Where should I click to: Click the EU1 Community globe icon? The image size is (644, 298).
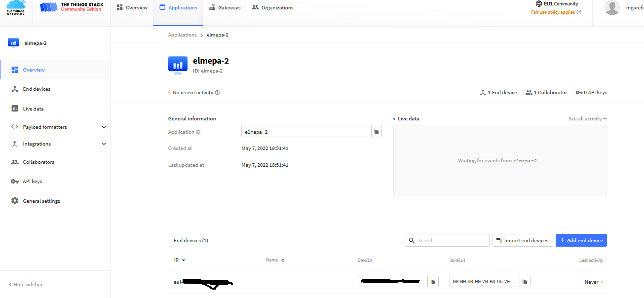pos(539,4)
